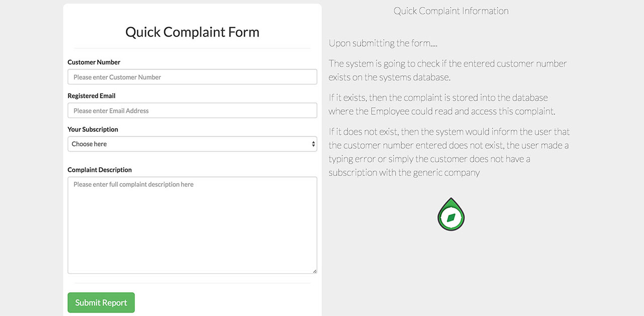
Task: Select the Registered Email label
Action: pos(92,96)
